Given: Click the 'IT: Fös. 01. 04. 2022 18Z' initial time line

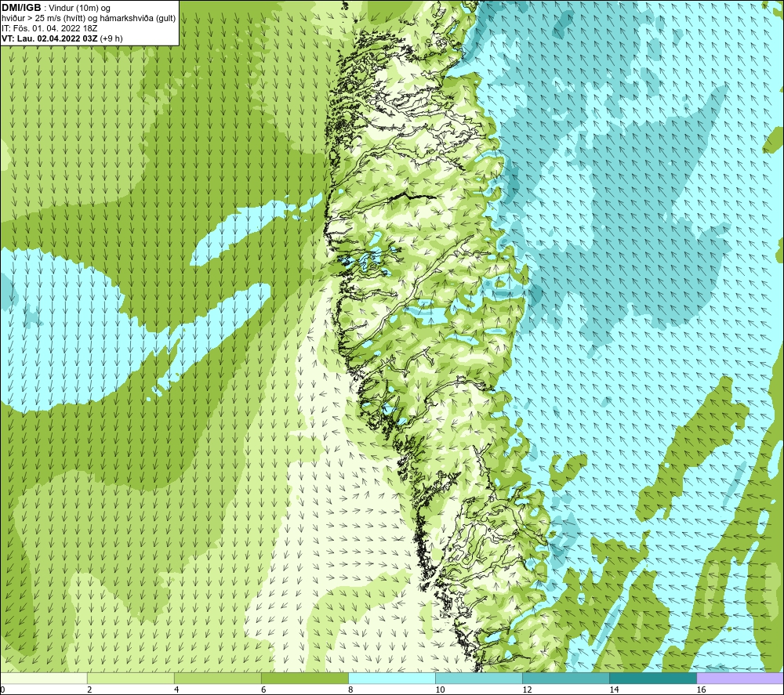Looking at the screenshot, I should click(49, 28).
